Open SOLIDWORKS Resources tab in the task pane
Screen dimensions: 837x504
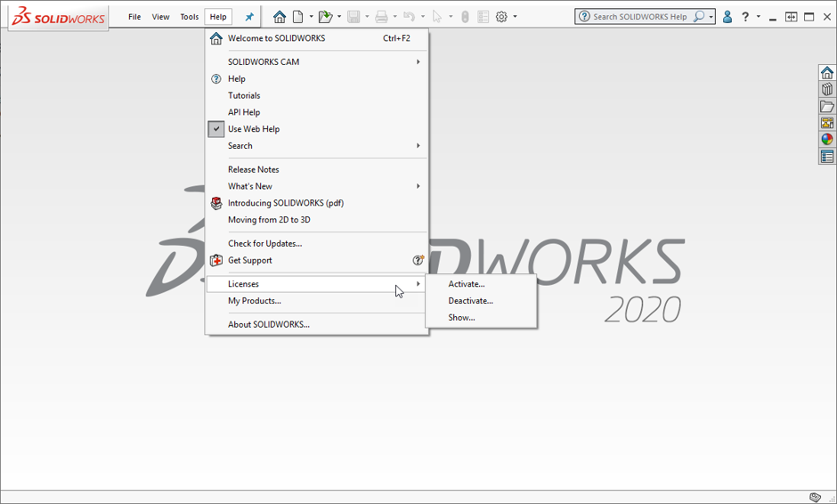coord(827,73)
